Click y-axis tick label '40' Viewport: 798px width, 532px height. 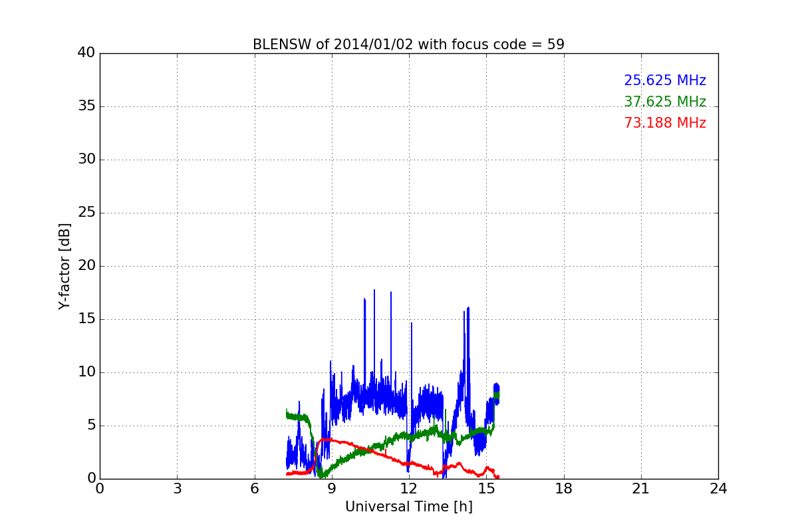tap(86, 53)
